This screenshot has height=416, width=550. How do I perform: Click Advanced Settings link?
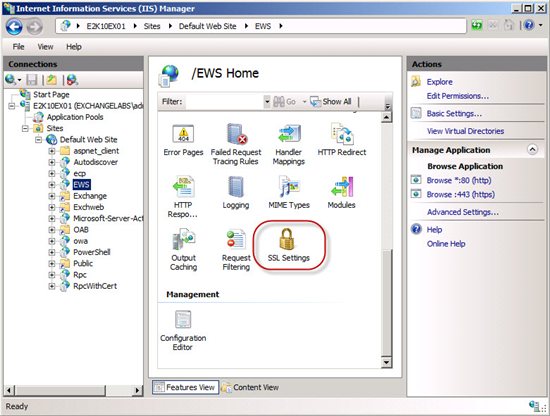[x=463, y=212]
